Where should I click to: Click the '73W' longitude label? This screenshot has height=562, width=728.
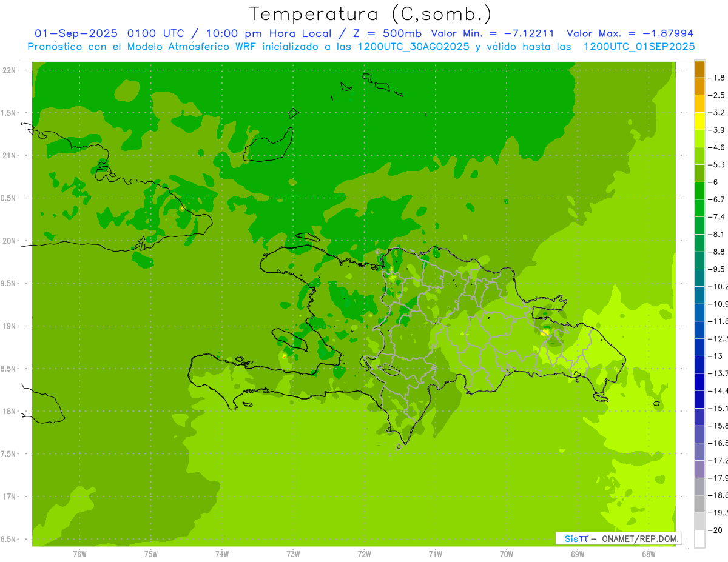pyautogui.click(x=293, y=554)
